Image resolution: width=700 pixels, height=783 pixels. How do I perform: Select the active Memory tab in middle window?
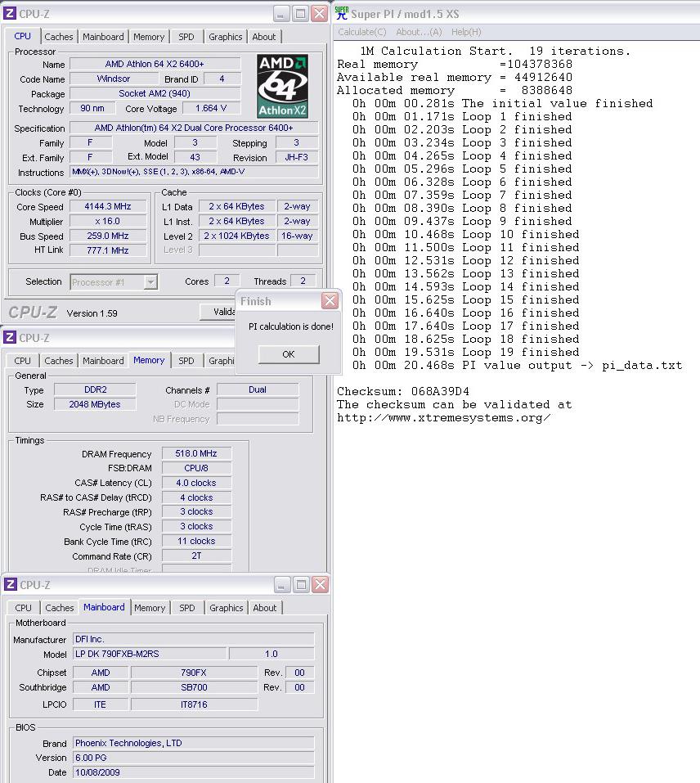[149, 360]
